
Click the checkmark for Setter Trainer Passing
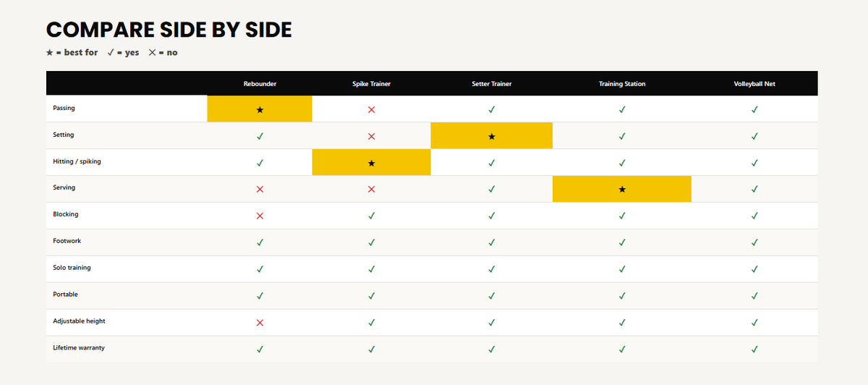(x=491, y=109)
